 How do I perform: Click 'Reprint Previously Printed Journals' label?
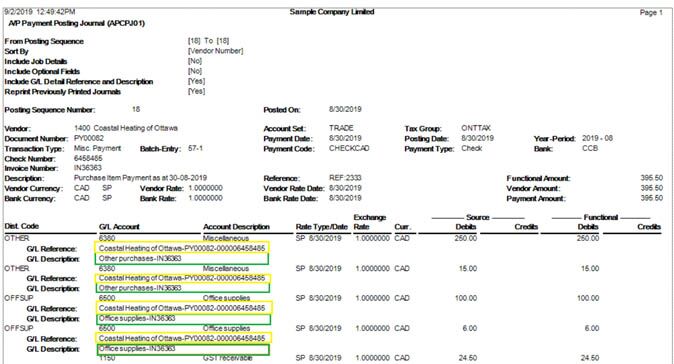[62, 92]
